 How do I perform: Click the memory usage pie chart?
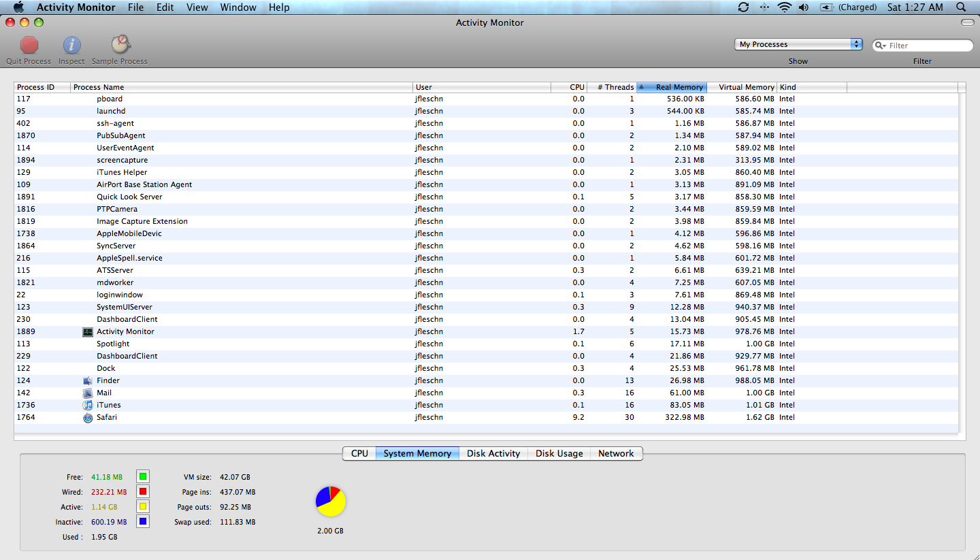[x=331, y=501]
